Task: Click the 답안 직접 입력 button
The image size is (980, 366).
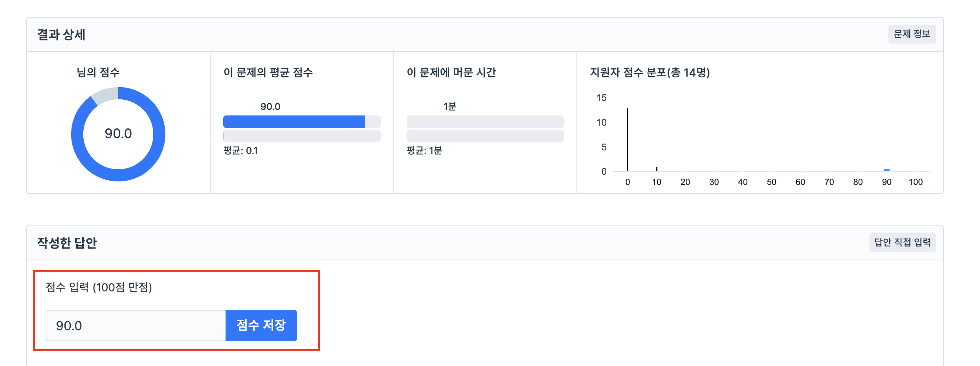Action: click(x=902, y=242)
